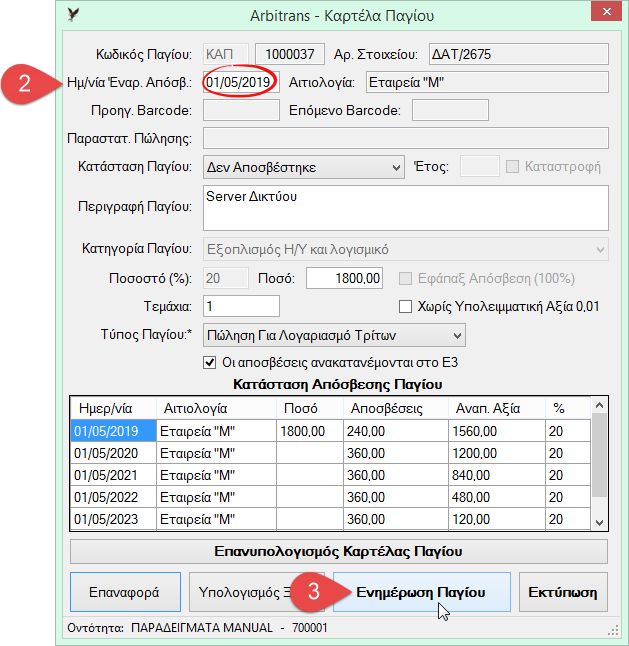Click the Έτος field
The image size is (629, 646).
click(x=479, y=166)
